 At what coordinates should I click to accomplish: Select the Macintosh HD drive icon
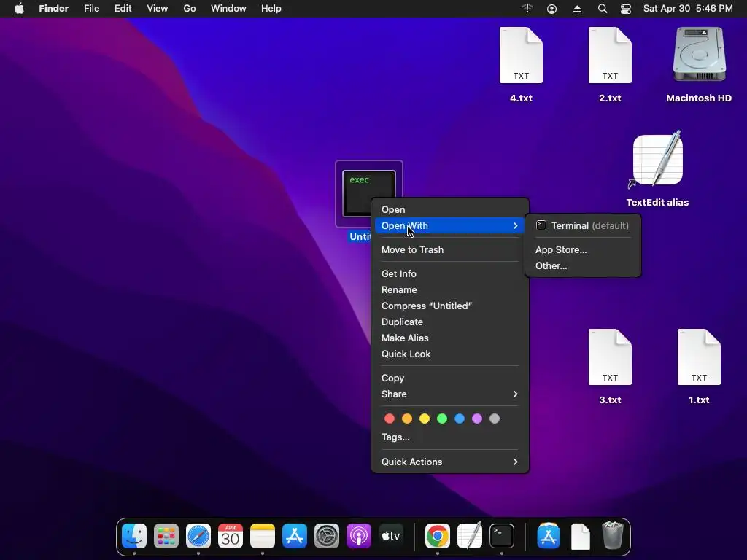[699, 54]
